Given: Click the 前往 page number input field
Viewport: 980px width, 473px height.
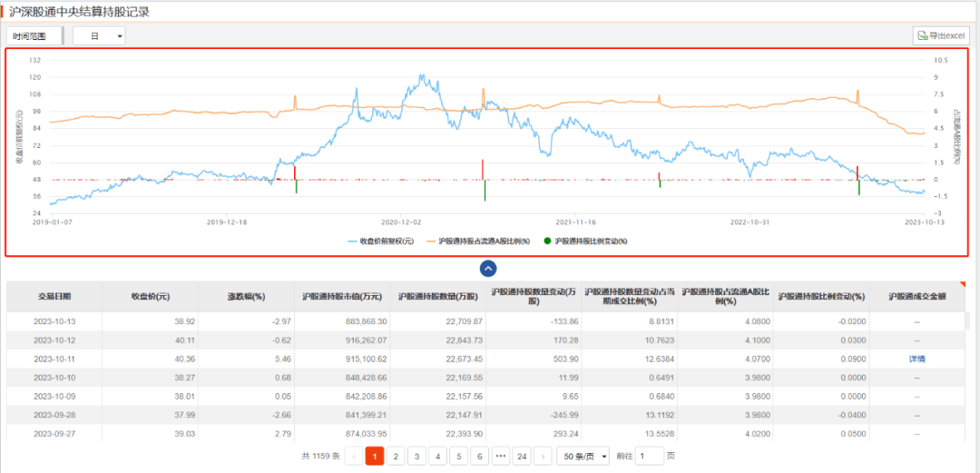Looking at the screenshot, I should point(649,457).
